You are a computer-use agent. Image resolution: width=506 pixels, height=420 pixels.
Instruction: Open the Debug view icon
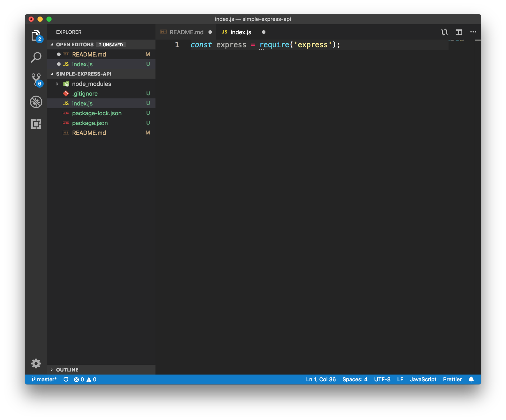point(36,102)
